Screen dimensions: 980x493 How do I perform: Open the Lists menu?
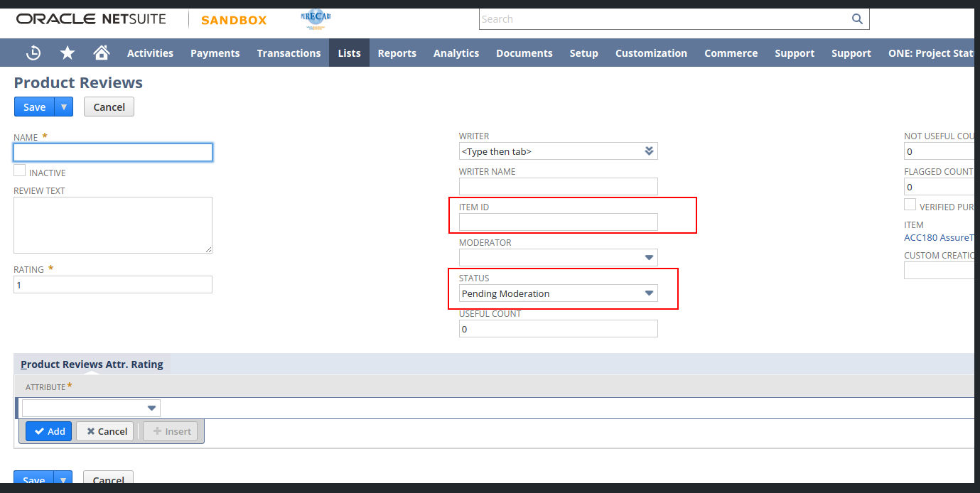click(349, 53)
